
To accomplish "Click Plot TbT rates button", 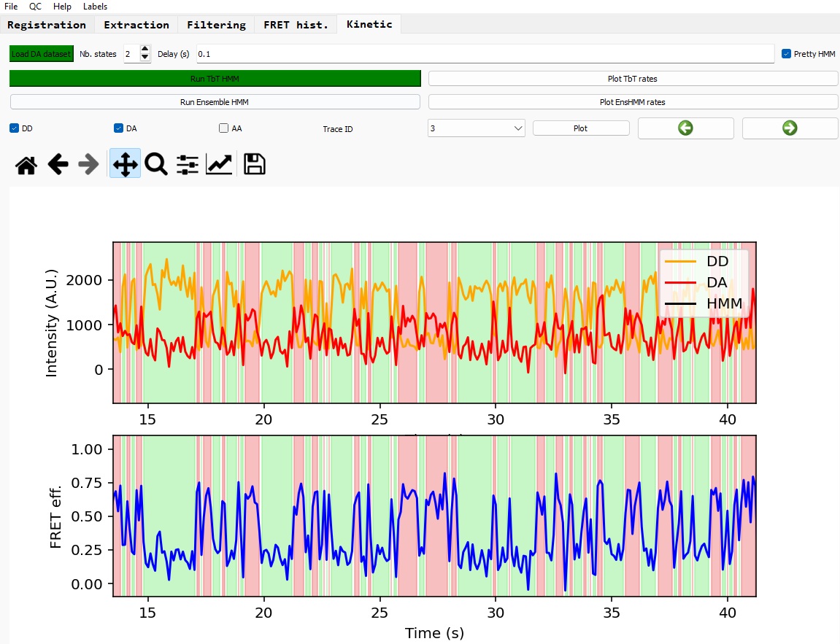I will click(x=633, y=79).
